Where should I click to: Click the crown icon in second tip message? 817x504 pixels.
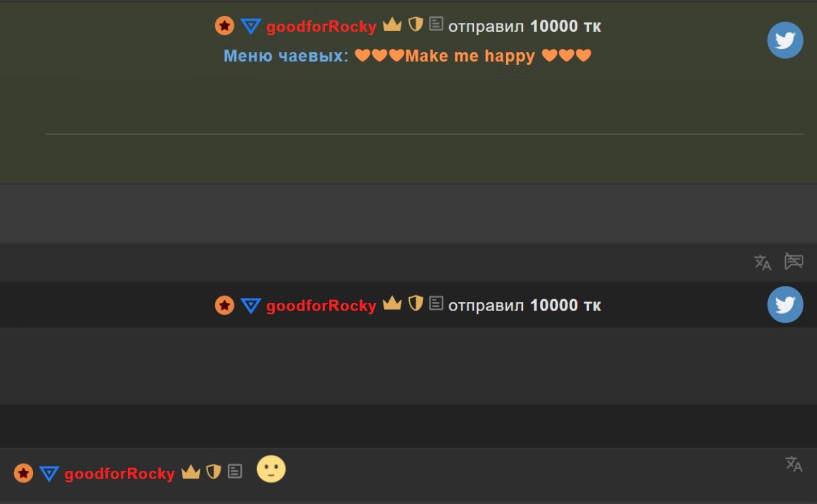[392, 304]
